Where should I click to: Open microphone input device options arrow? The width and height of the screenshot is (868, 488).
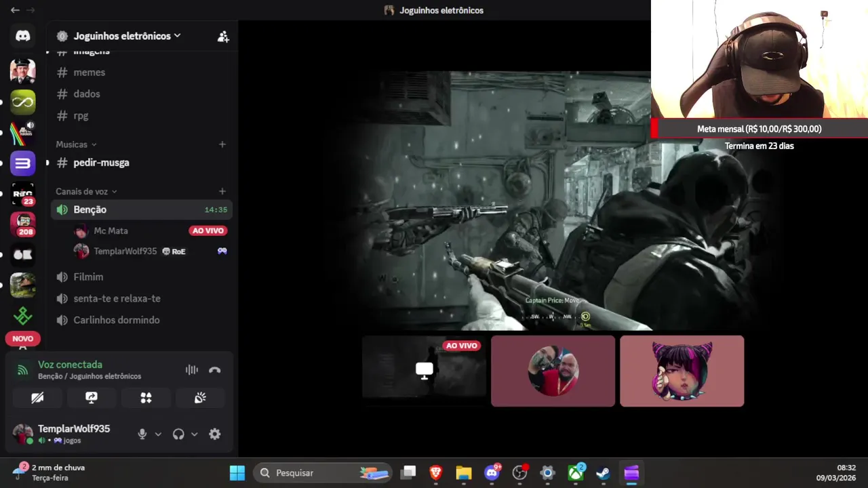click(x=158, y=434)
